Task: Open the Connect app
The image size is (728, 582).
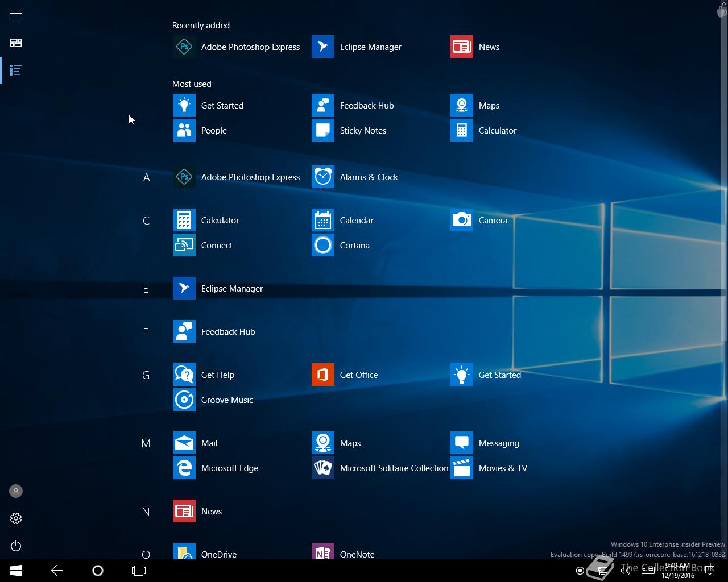Action: [203, 245]
